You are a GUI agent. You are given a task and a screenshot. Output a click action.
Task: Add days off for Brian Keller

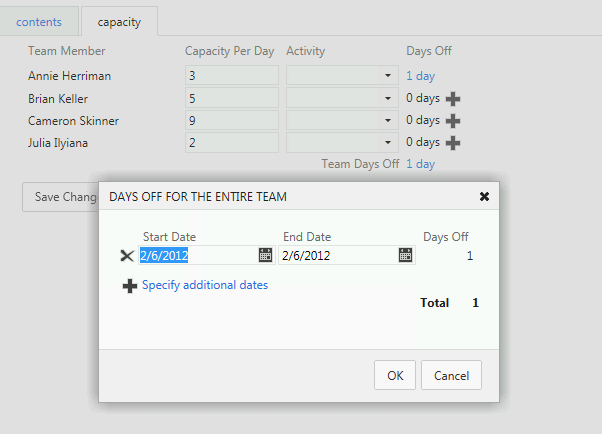[453, 98]
